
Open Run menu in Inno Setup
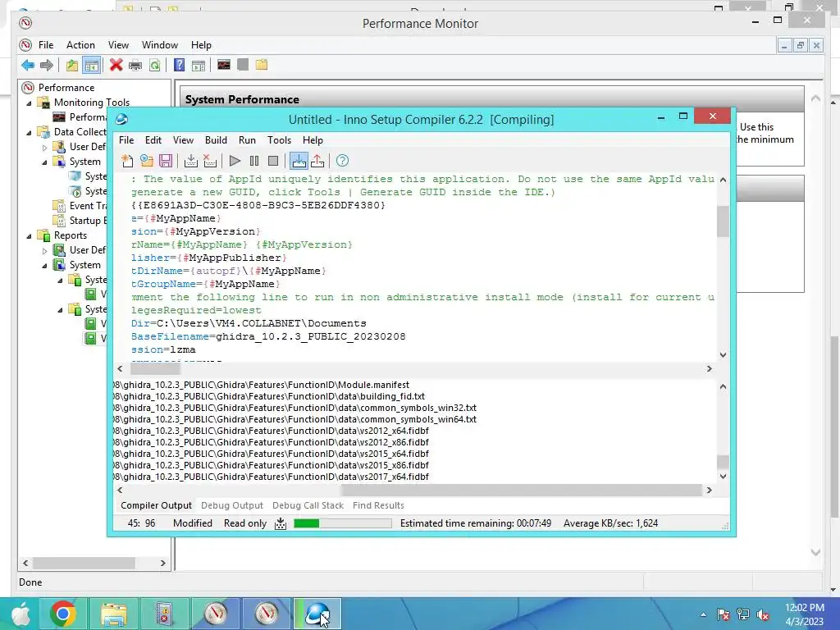247,139
